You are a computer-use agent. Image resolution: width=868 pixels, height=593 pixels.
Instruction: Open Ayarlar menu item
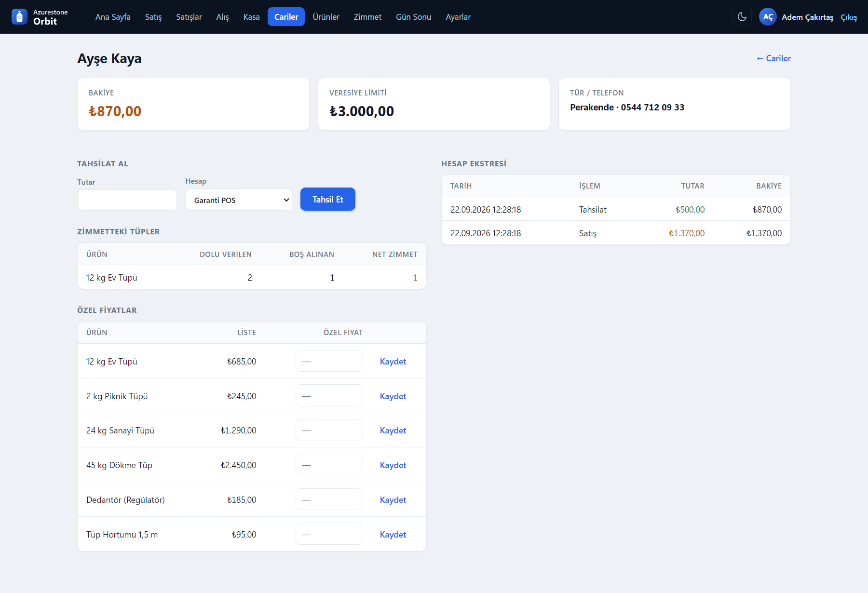[458, 17]
